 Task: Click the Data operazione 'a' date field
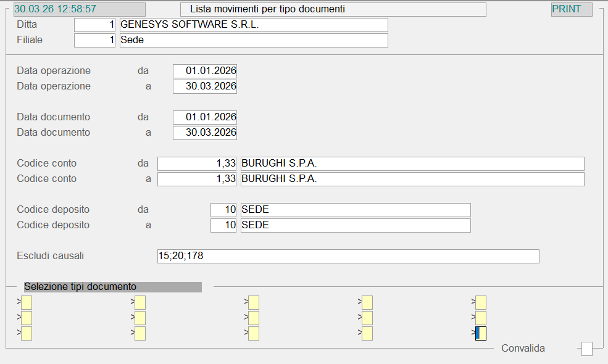[x=205, y=86]
